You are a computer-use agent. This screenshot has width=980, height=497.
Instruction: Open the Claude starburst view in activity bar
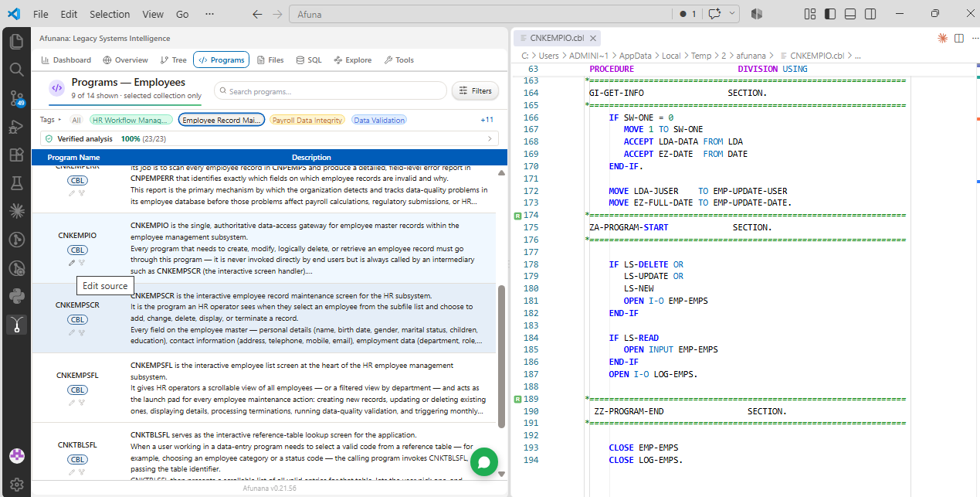[x=15, y=210]
